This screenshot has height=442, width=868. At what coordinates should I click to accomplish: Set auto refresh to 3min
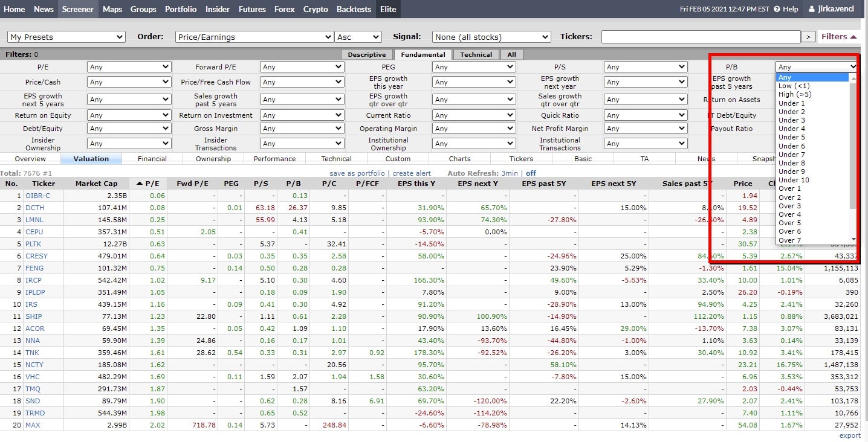coord(510,173)
